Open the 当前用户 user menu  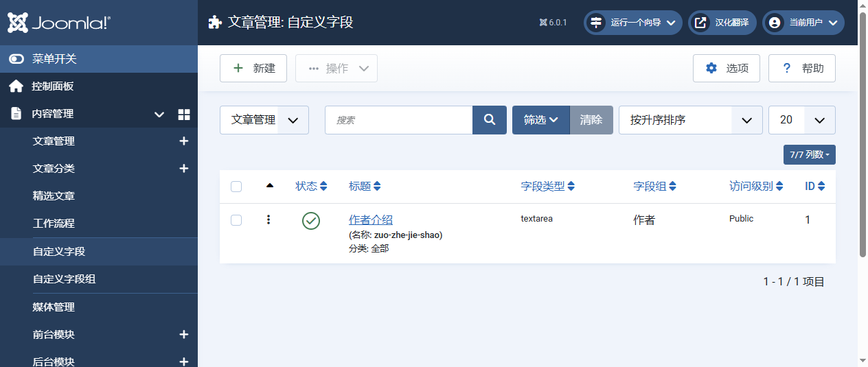click(803, 23)
